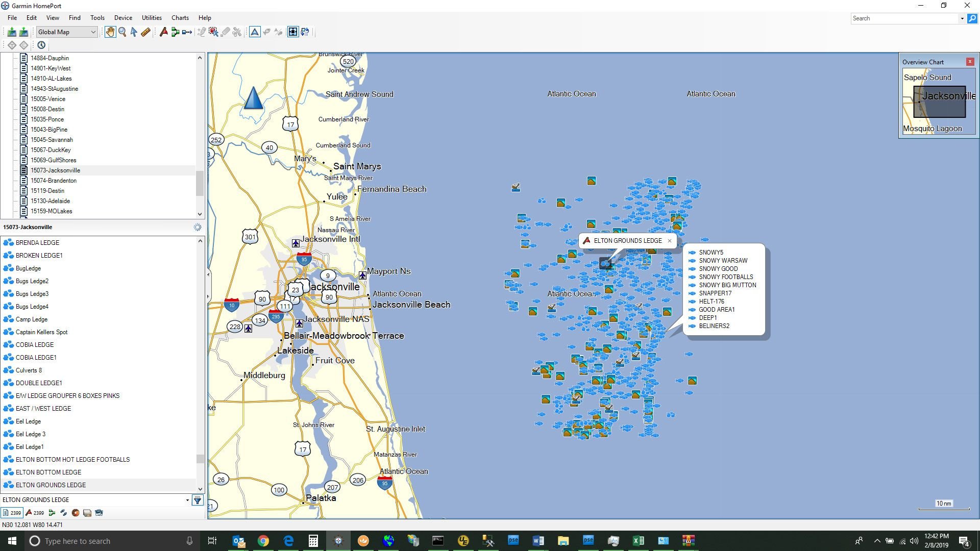The height and width of the screenshot is (551, 980).
Task: Select the magnifier zoom tool
Action: pos(122,32)
